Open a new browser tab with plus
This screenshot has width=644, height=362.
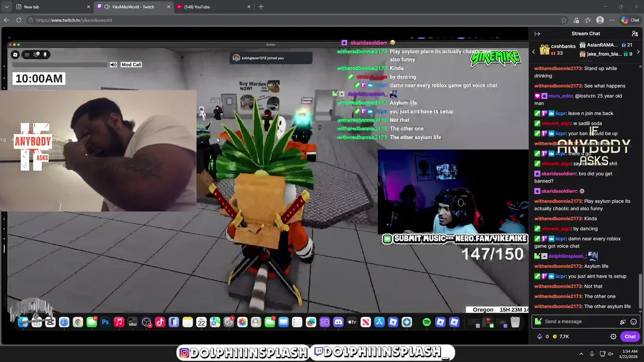(261, 7)
